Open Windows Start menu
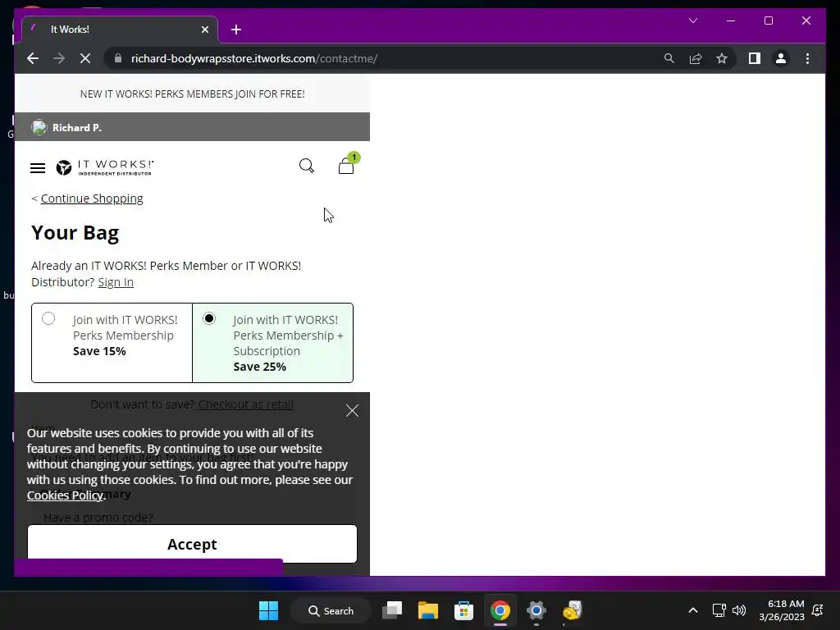840x630 pixels. coord(268,610)
